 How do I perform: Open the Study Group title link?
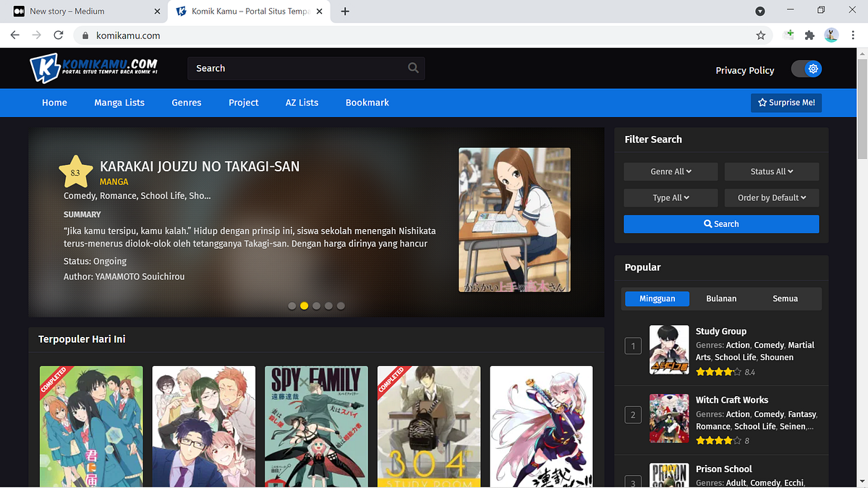tap(721, 331)
